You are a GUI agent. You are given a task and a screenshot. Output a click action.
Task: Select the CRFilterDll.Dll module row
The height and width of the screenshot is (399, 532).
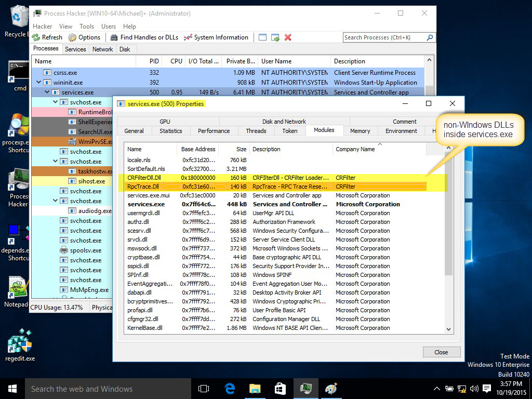coord(276,178)
